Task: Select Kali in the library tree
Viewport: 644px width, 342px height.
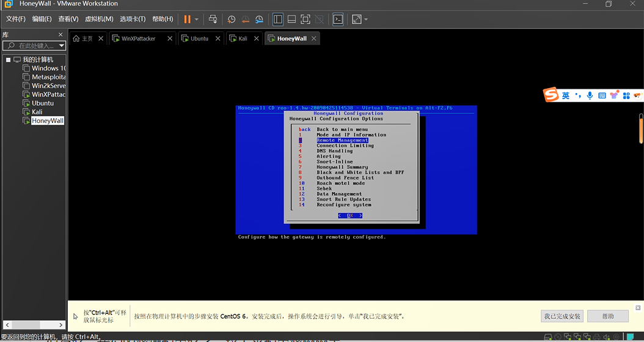Action: (x=37, y=112)
